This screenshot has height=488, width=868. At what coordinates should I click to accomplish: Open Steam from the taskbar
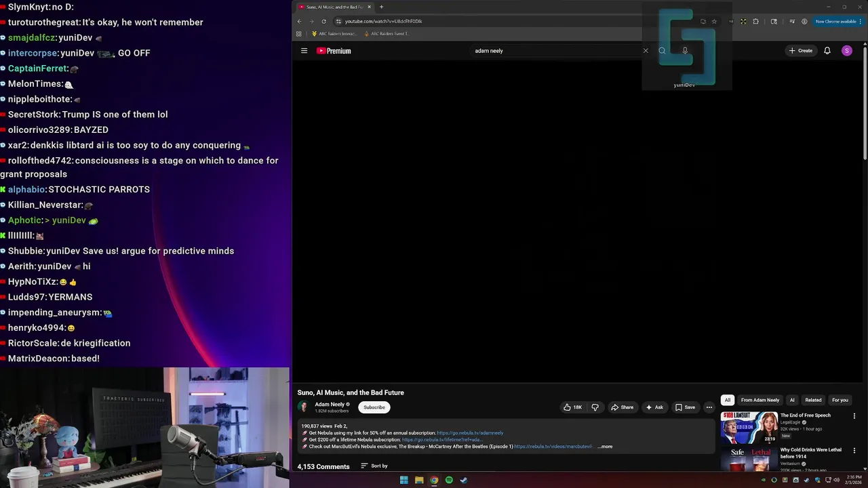point(464,480)
